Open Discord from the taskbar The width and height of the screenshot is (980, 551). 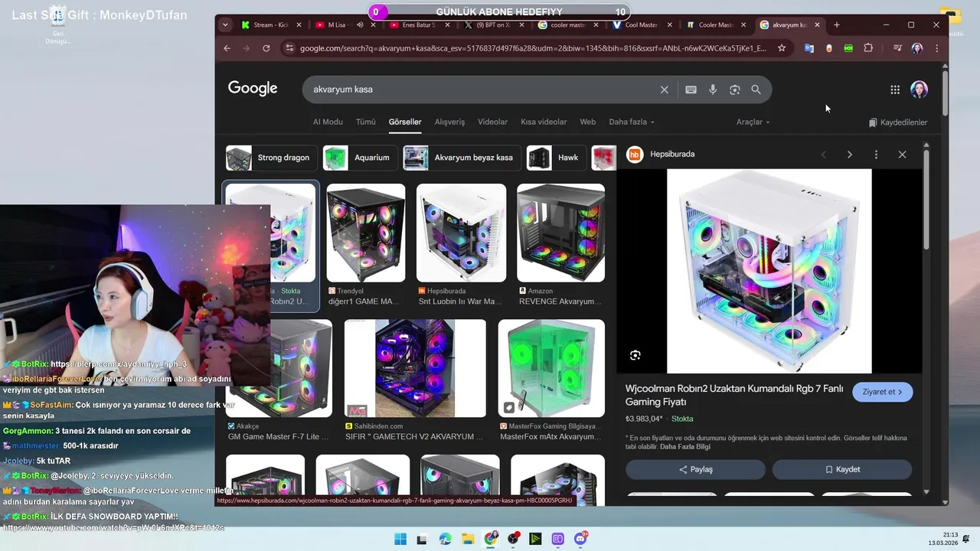click(580, 539)
